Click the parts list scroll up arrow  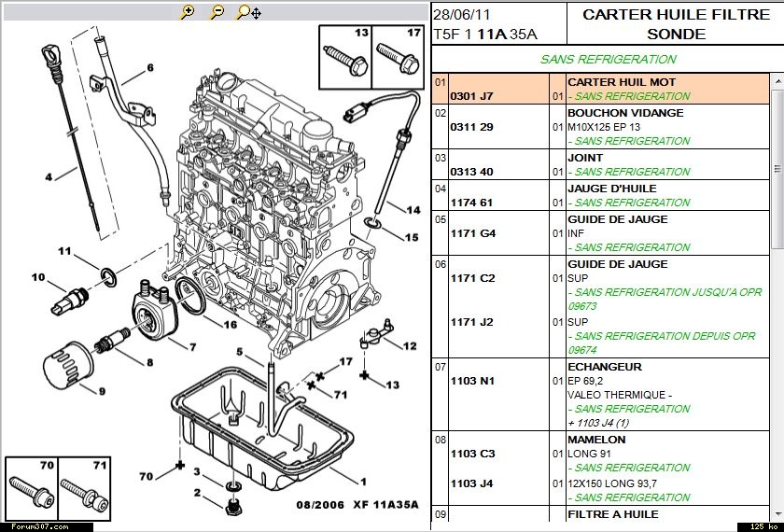click(x=777, y=82)
